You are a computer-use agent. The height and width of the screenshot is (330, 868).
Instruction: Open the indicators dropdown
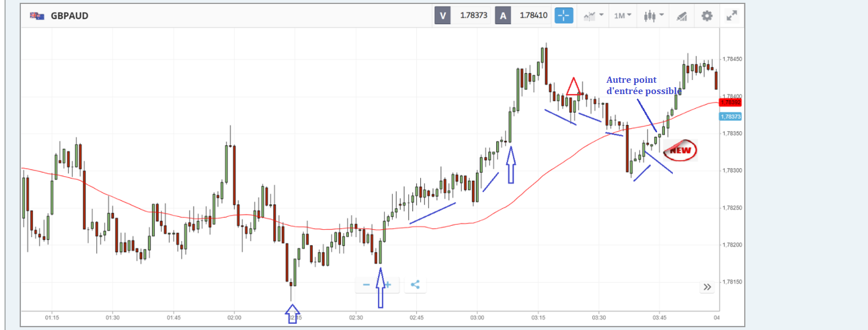tap(593, 16)
